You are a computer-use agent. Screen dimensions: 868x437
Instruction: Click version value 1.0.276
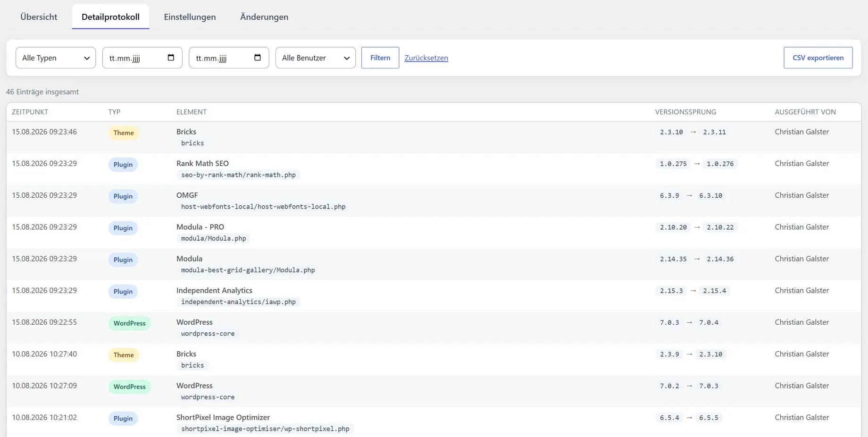tap(720, 164)
